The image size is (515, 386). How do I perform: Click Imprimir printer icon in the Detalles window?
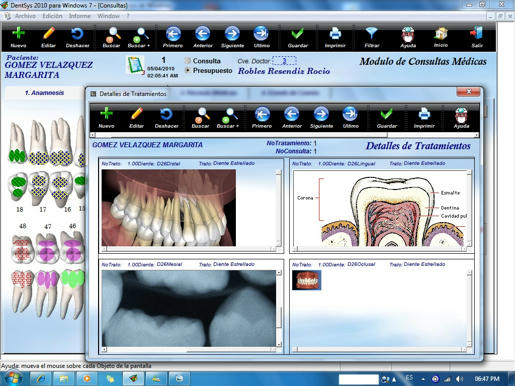pyautogui.click(x=424, y=118)
